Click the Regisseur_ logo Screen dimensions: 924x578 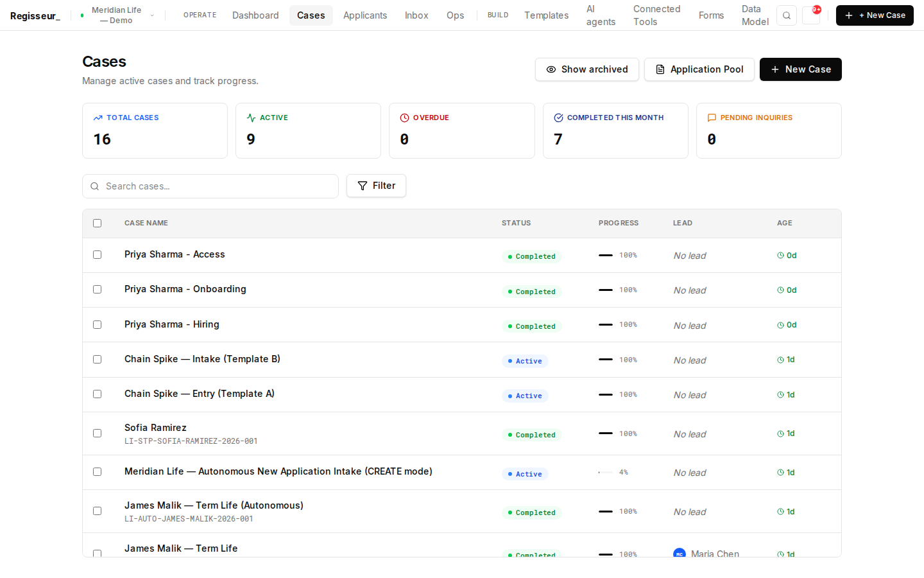pyautogui.click(x=35, y=15)
